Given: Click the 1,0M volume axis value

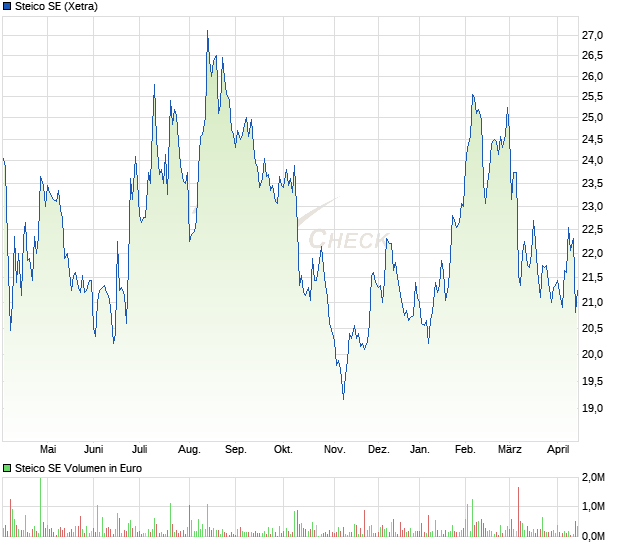Looking at the screenshot, I should click(593, 506).
